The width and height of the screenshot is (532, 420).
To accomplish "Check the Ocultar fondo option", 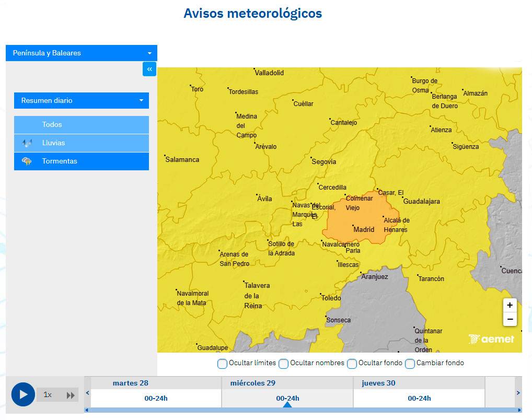I will pos(352,364).
